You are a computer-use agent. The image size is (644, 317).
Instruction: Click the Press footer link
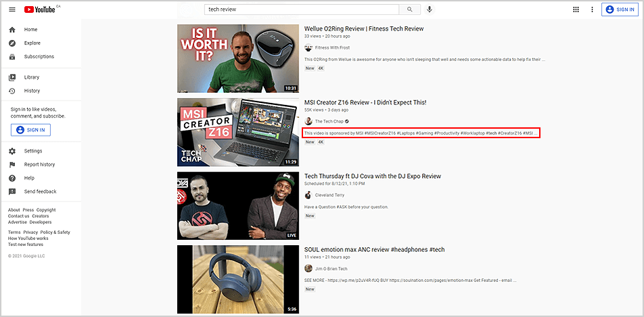pos(28,210)
